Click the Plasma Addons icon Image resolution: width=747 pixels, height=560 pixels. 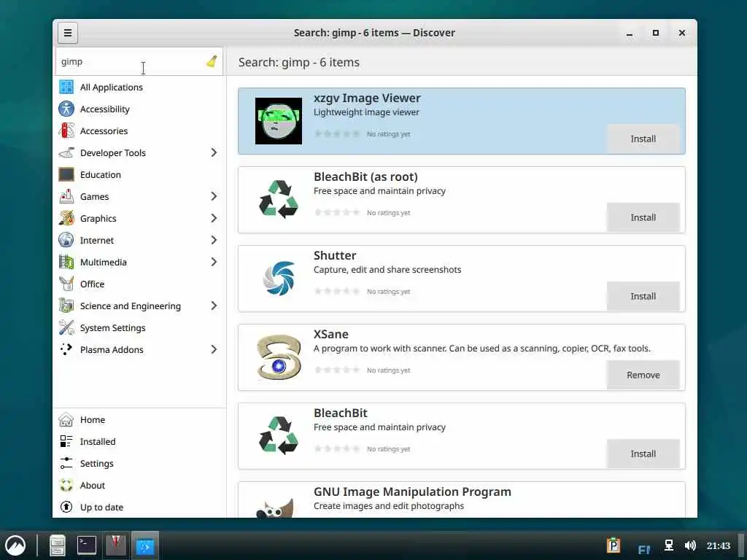tap(66, 349)
